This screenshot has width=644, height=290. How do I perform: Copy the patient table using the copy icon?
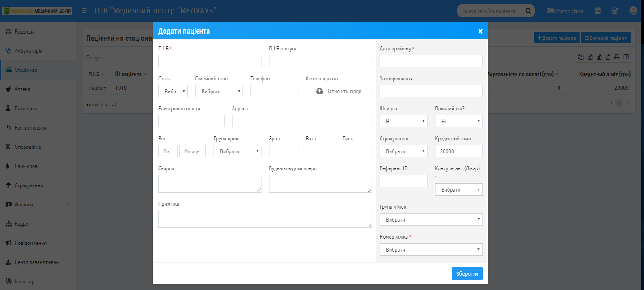click(x=581, y=57)
